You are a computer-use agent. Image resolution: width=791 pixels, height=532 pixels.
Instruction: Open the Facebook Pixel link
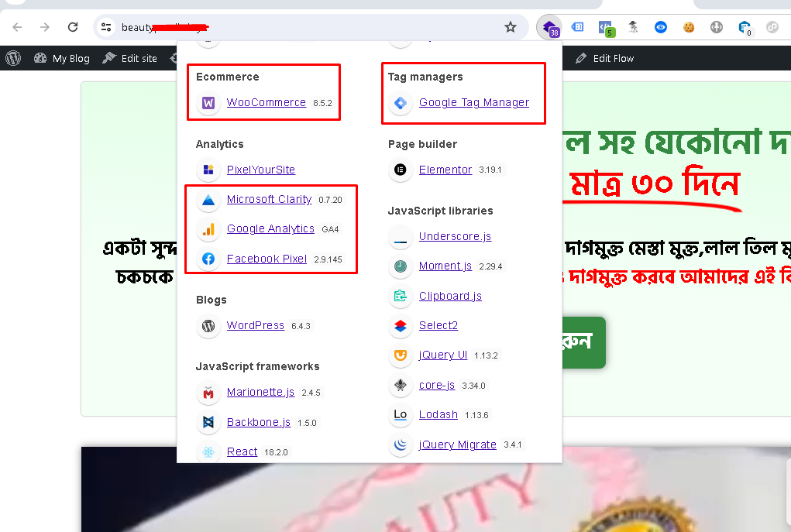coord(267,259)
